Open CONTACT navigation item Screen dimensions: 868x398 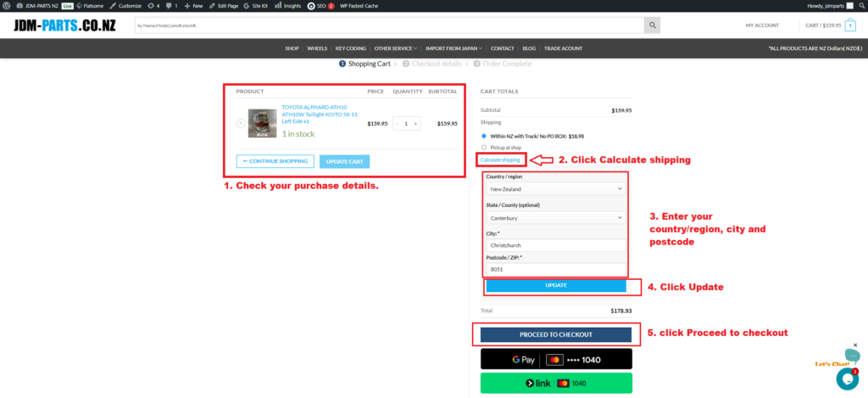(502, 48)
